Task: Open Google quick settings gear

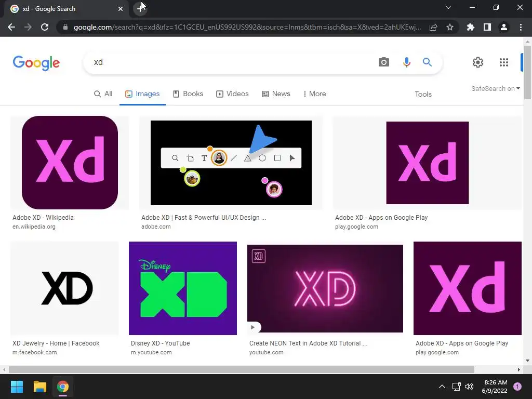Action: (x=478, y=62)
